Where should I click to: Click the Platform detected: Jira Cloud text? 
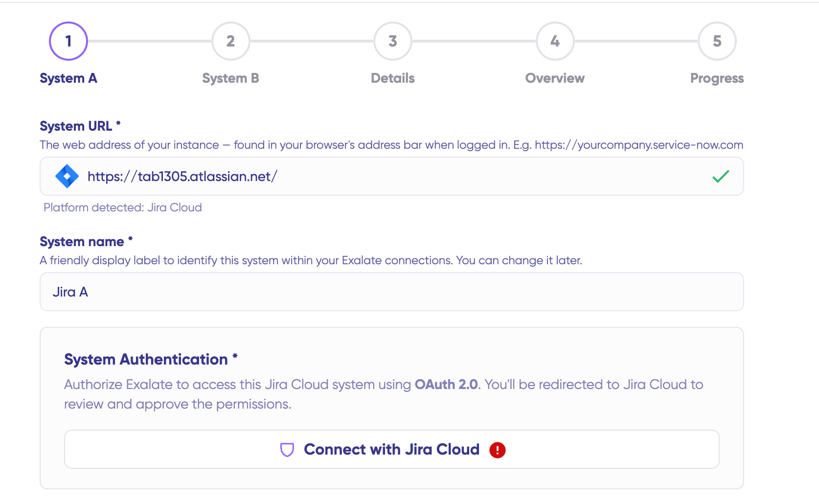(123, 207)
